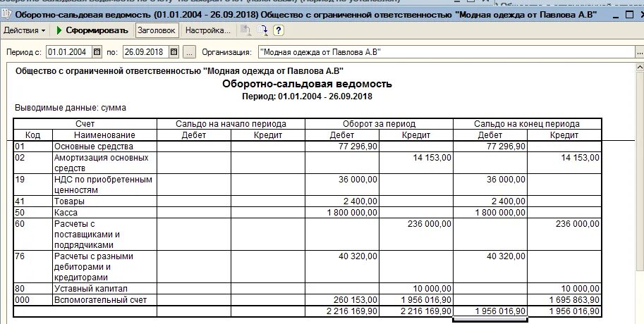
Task: Click the 14 153,00 credit turnover cell
Action: pos(416,163)
